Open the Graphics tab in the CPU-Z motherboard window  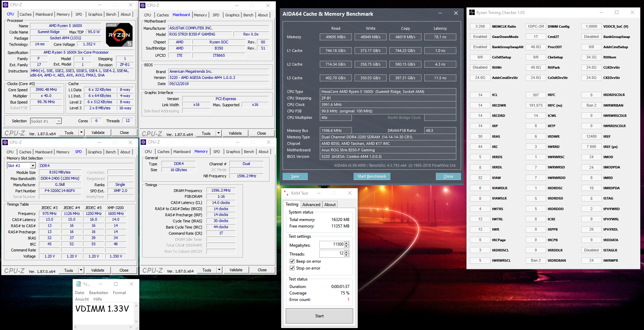pyautogui.click(x=232, y=15)
